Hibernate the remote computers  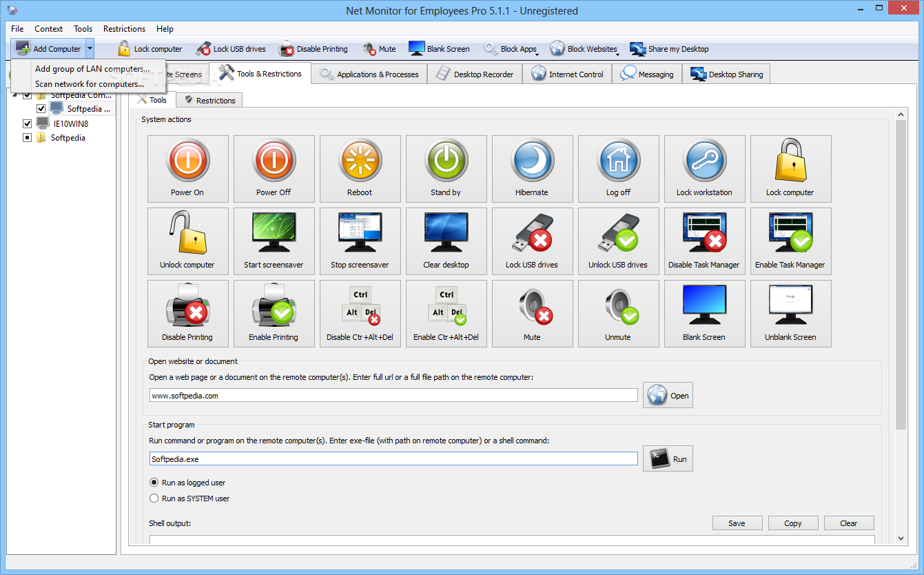(532, 168)
